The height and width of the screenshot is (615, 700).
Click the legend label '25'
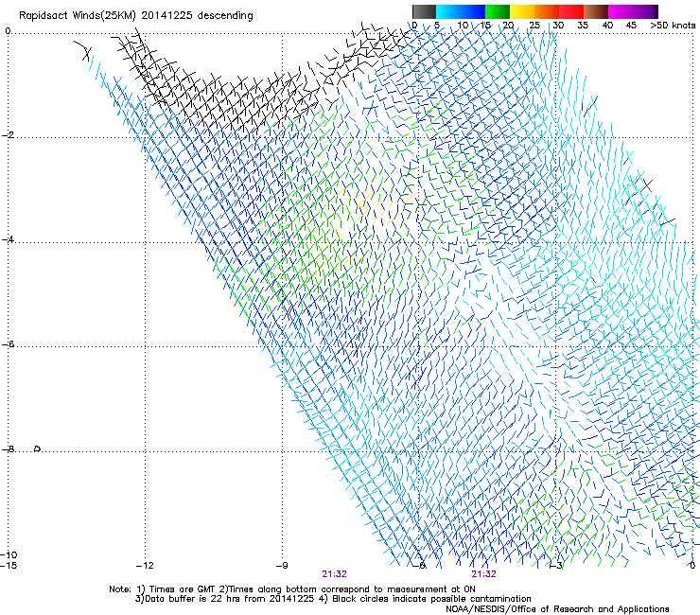(534, 26)
